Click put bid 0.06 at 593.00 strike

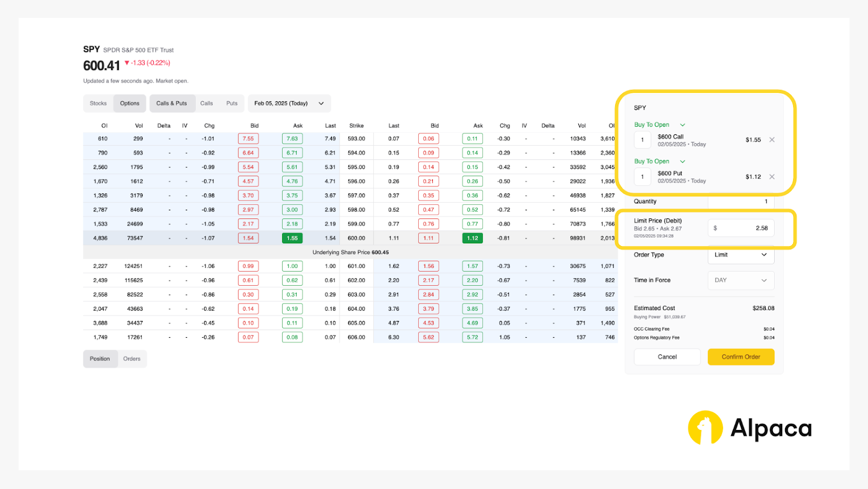click(x=429, y=139)
